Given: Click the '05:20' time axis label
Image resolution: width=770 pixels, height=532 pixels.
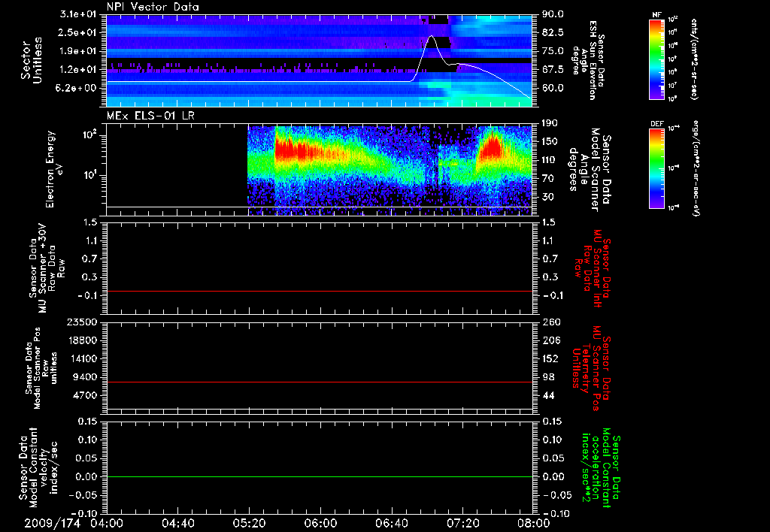Looking at the screenshot, I should pyautogui.click(x=249, y=523).
